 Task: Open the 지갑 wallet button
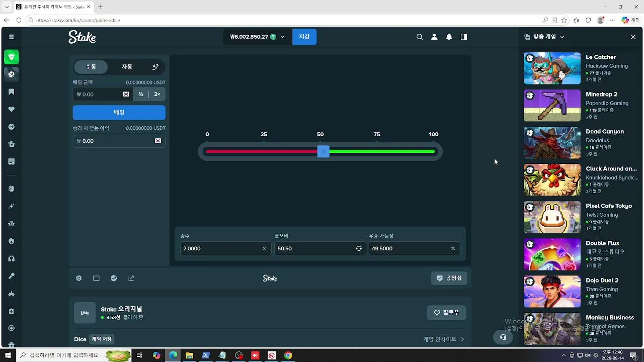(x=304, y=37)
